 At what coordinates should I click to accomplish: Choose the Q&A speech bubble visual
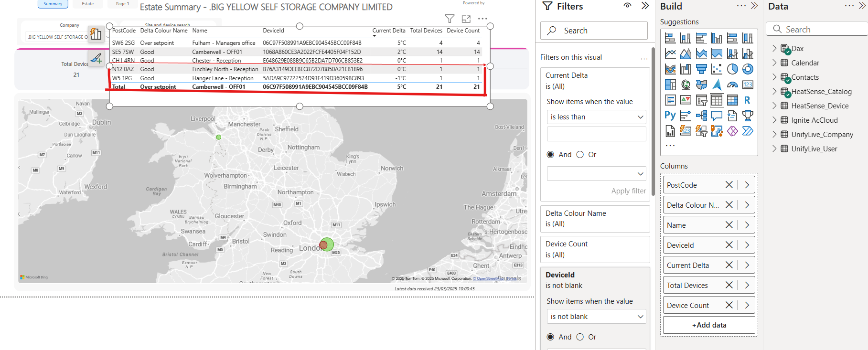coord(717,116)
